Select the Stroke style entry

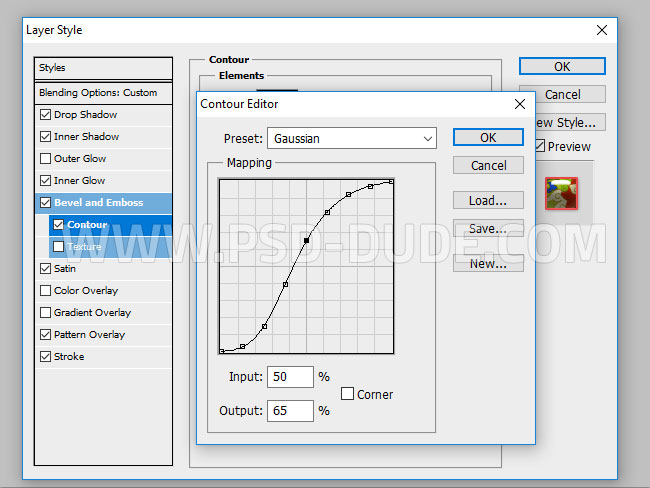tap(69, 357)
